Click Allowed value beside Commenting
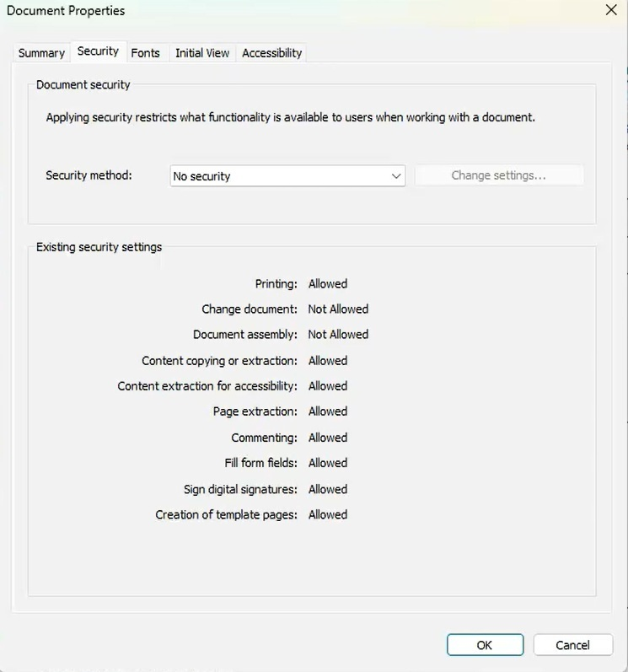 (x=328, y=438)
